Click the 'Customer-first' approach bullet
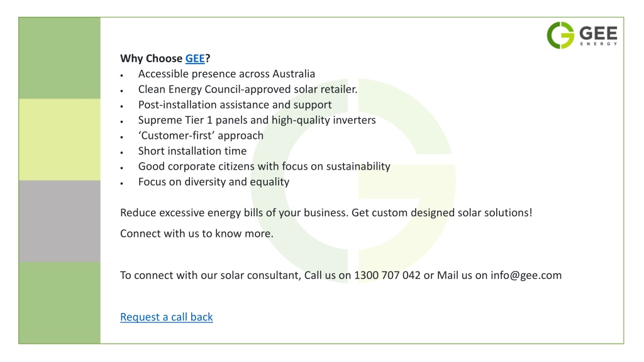The image size is (644, 362). (201, 136)
